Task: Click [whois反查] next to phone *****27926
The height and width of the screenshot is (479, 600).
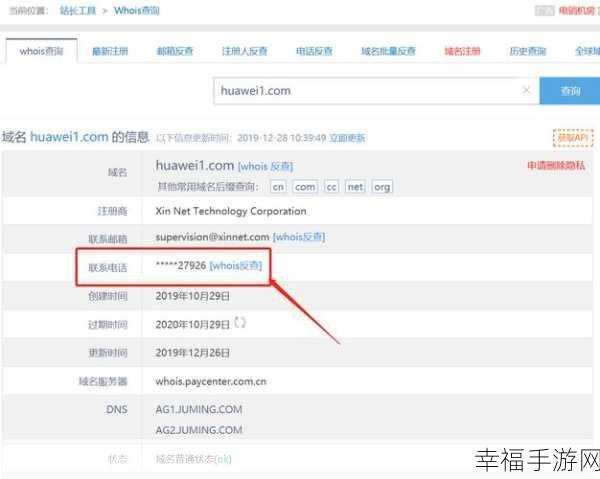Action: tap(236, 266)
